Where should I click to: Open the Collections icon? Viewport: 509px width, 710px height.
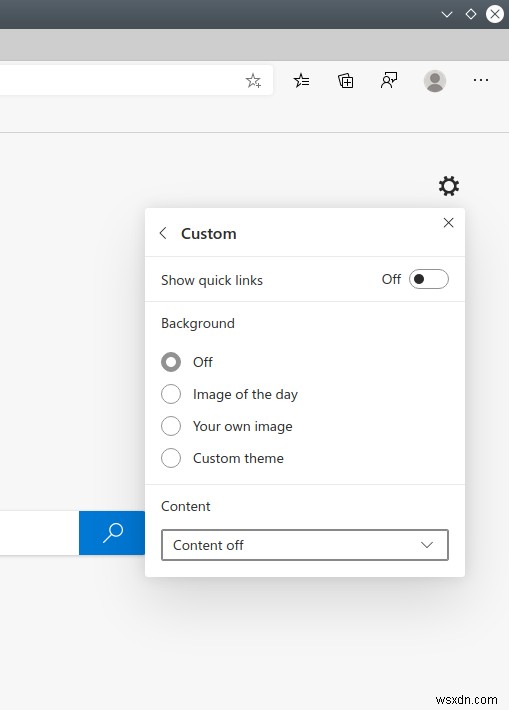pos(346,81)
